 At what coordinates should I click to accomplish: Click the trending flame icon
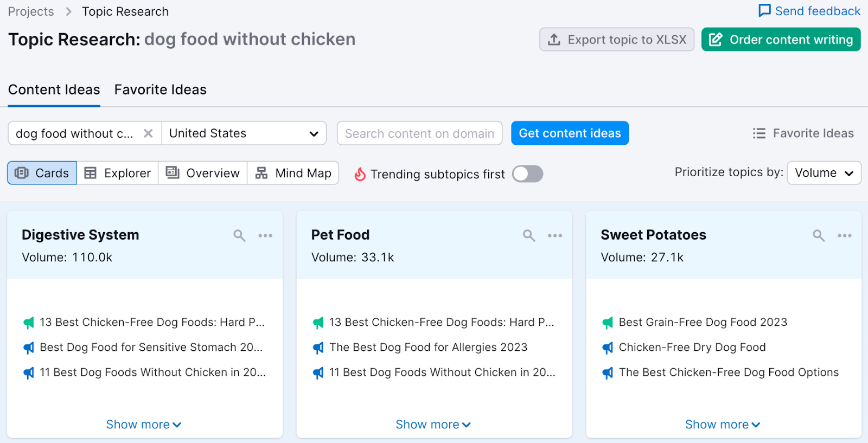coord(360,174)
